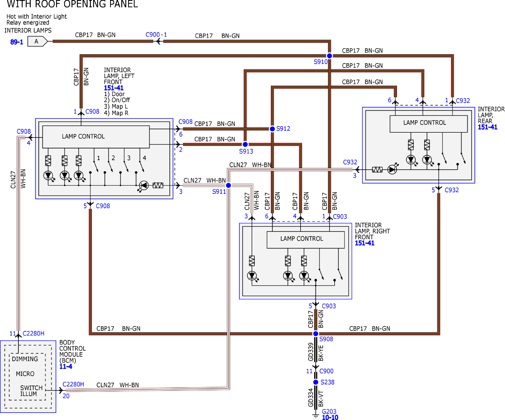The image size is (505, 420).
Task: Click the S912 splice dot
Action: (x=272, y=129)
